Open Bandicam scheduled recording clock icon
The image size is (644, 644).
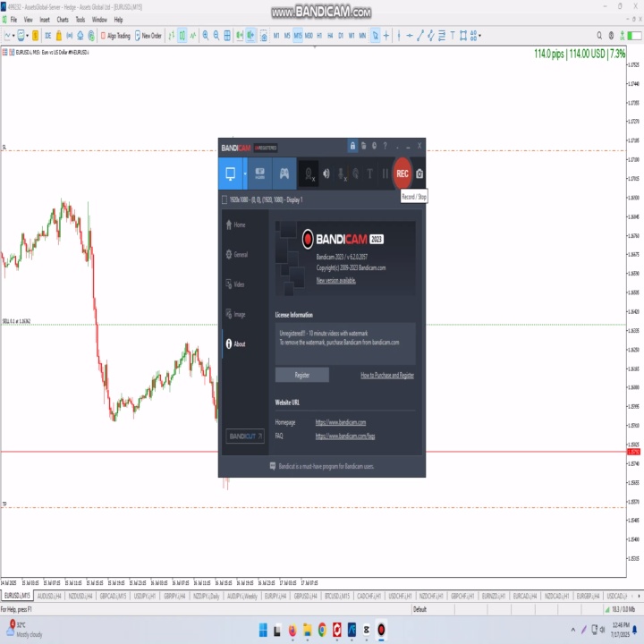pos(374,146)
